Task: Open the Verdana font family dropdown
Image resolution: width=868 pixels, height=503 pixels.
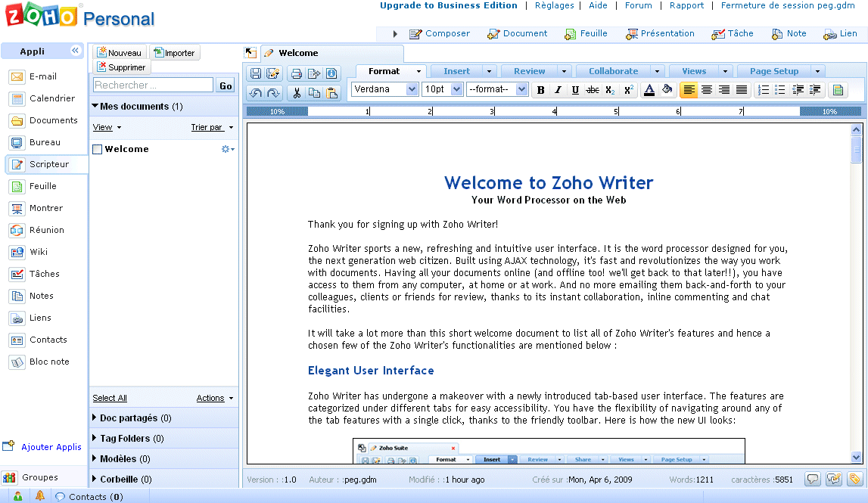Action: click(412, 89)
